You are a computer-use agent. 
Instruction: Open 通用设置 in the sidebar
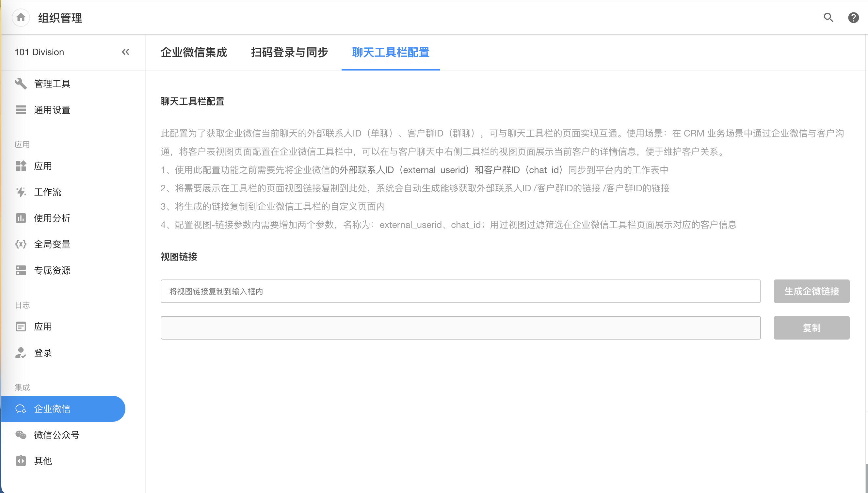pyautogui.click(x=52, y=110)
